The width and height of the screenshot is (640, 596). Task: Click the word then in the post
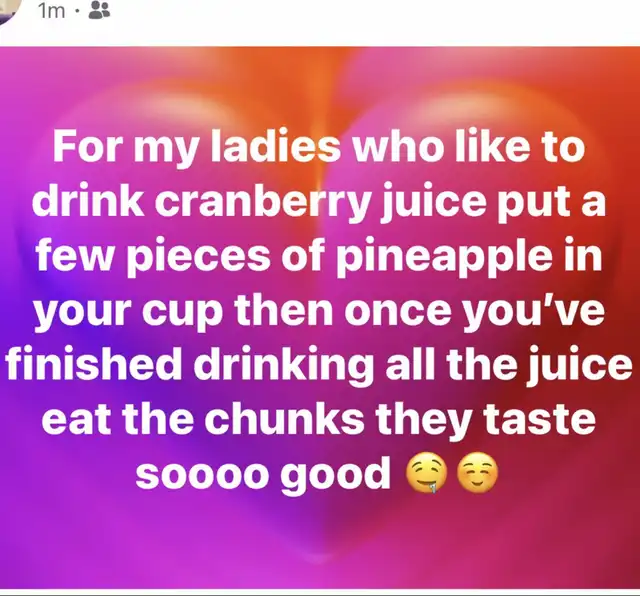(x=284, y=311)
